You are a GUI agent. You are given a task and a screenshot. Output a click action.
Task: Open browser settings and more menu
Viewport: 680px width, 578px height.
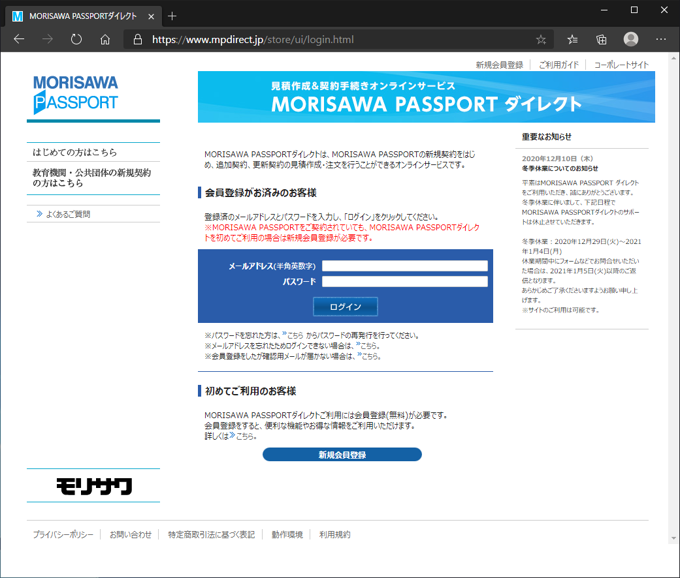tap(660, 39)
